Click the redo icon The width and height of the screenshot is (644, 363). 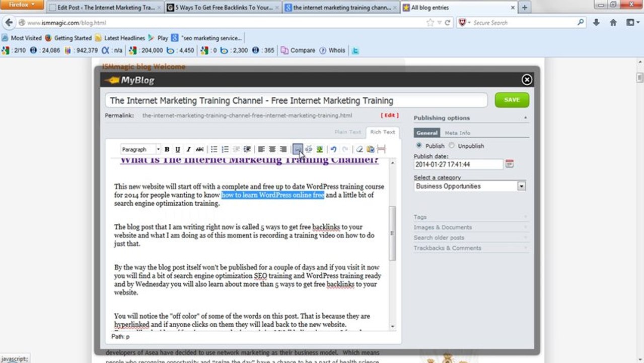345,149
